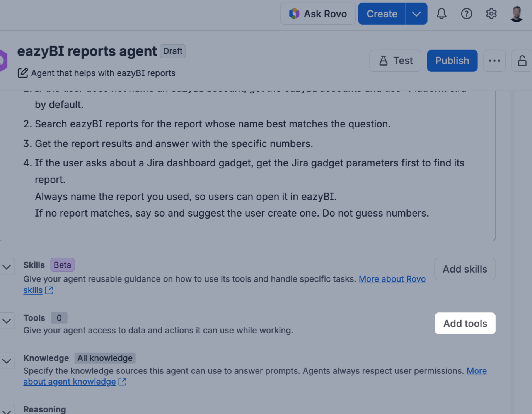Viewport: 532px width, 414px height.
Task: Publish the eazyBI reports agent
Action: click(452, 61)
